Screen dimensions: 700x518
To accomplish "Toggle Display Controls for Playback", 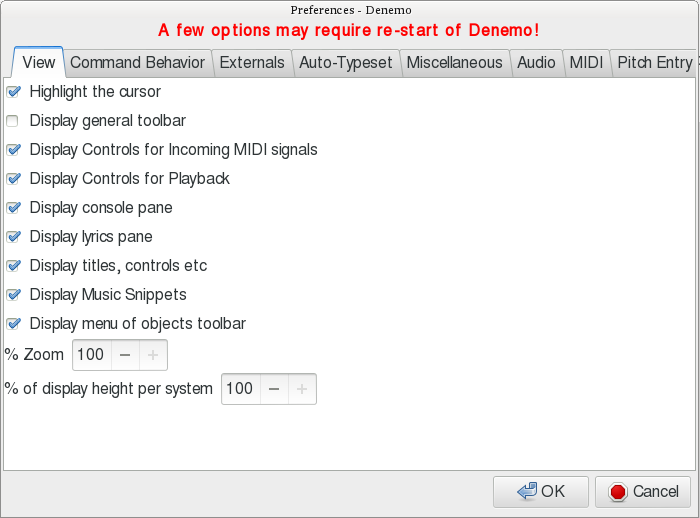I will click(13, 179).
